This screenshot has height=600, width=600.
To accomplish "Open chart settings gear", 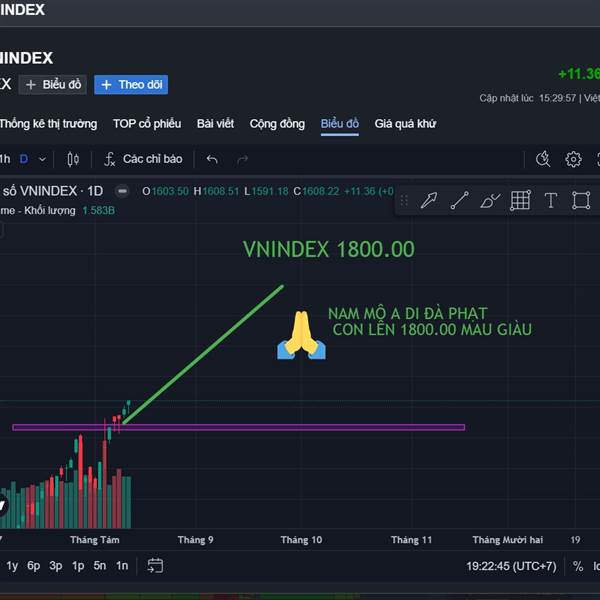I will 573,159.
